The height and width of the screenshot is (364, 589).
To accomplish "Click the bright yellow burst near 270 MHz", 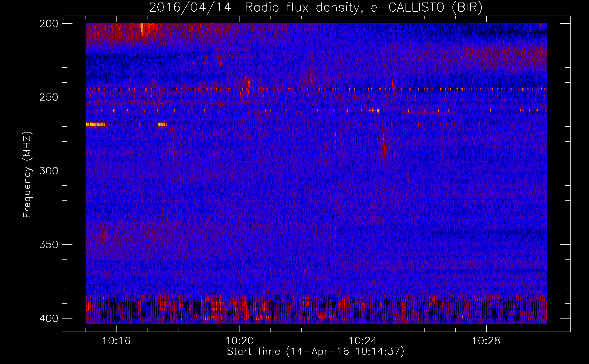I will point(96,125).
